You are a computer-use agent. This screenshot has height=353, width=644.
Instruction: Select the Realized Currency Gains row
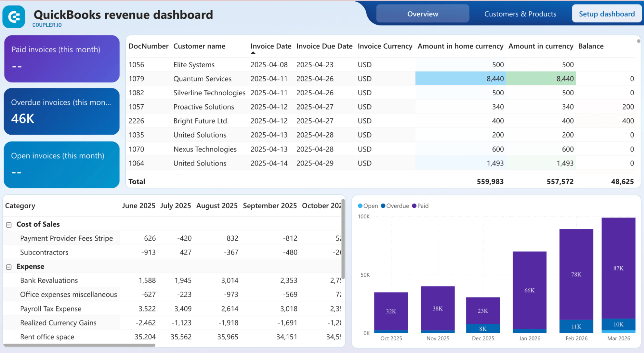click(58, 323)
